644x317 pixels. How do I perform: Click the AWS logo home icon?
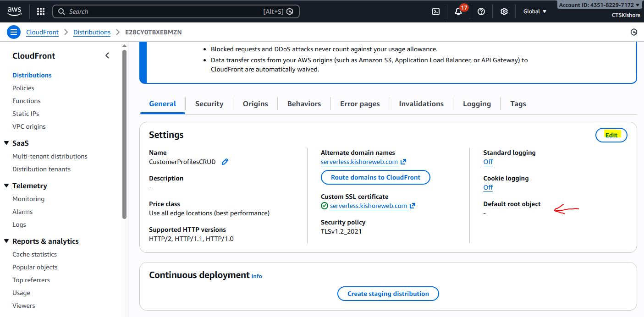(x=15, y=11)
